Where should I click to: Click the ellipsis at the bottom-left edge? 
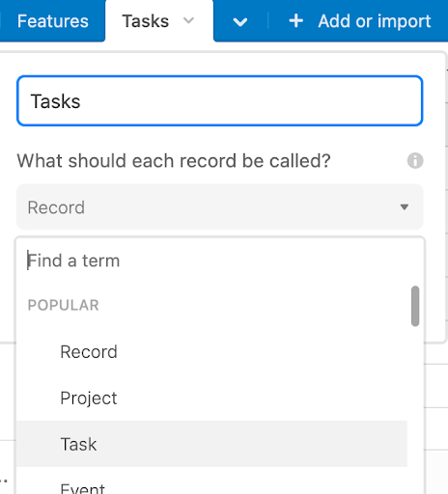click(x=4, y=481)
